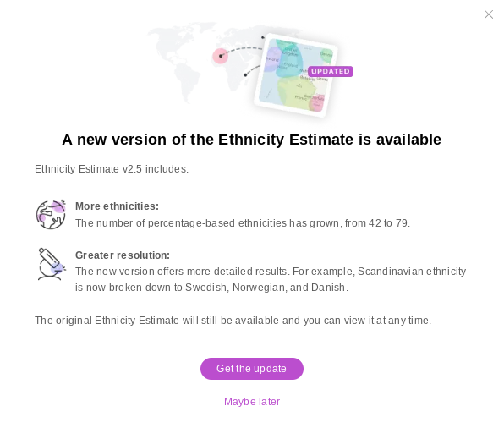Click the Get the update button
This screenshot has height=439, width=504.
coord(252,369)
